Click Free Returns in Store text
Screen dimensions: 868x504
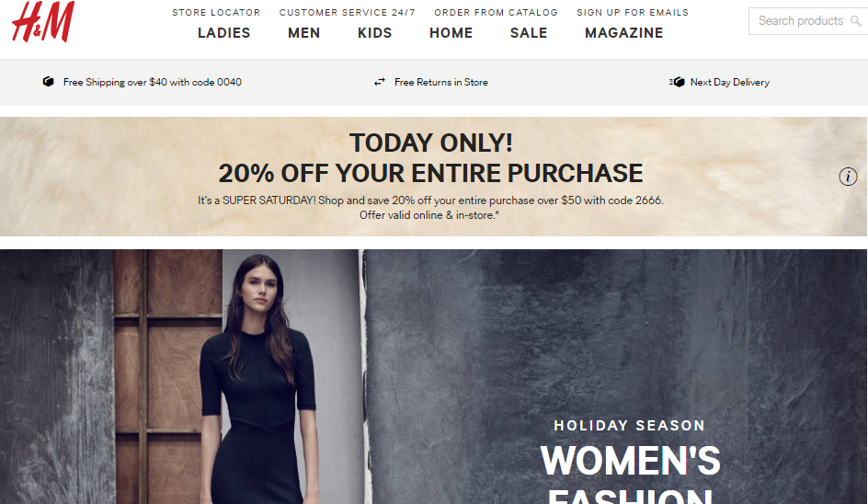coord(441,82)
